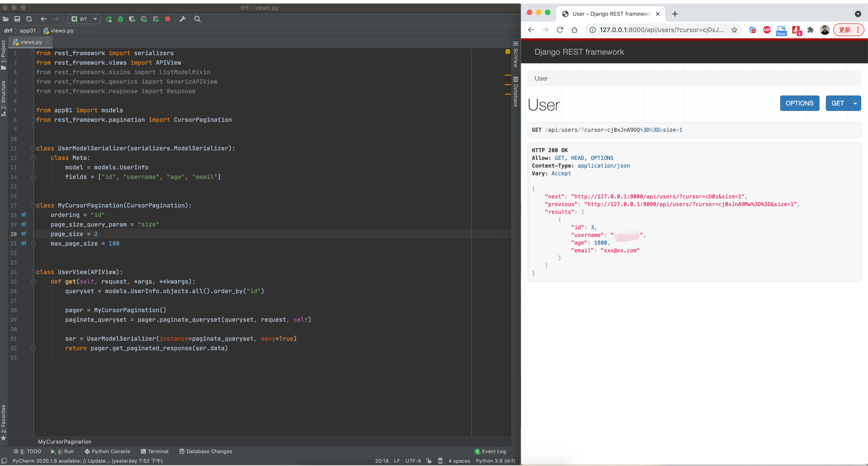Open the Python Console tab

tap(107, 451)
